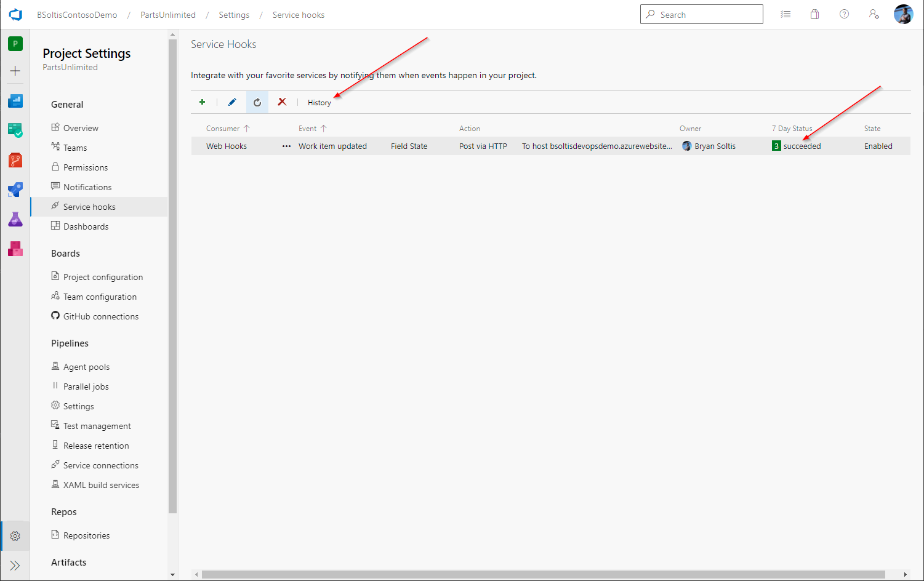
Task: Refresh the service hooks list
Action: click(x=257, y=102)
